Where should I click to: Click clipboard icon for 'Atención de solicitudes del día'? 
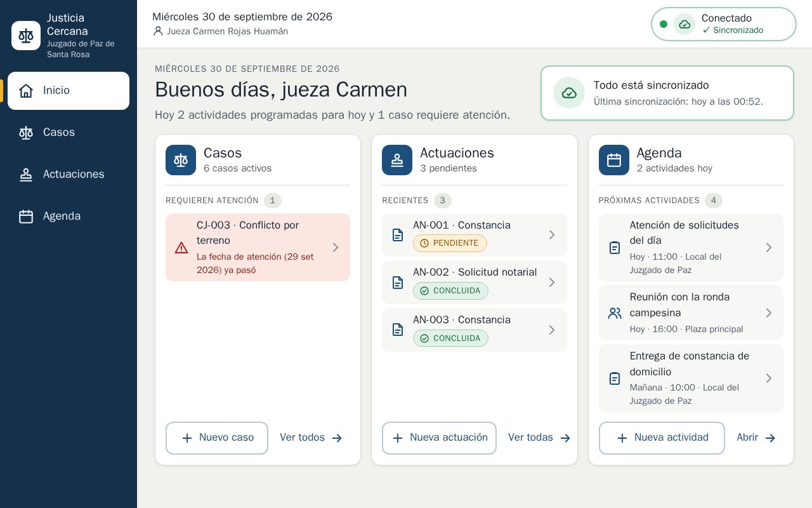pos(615,248)
